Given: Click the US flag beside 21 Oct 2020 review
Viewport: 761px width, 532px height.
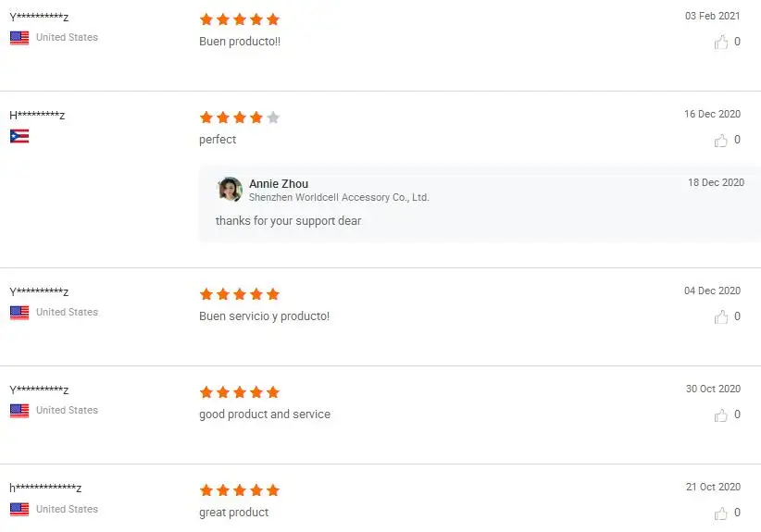Looking at the screenshot, I should tap(19, 510).
